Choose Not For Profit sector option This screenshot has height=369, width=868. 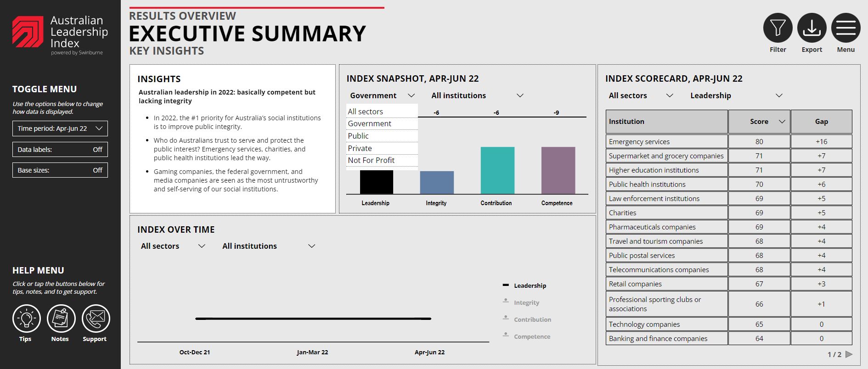[371, 160]
